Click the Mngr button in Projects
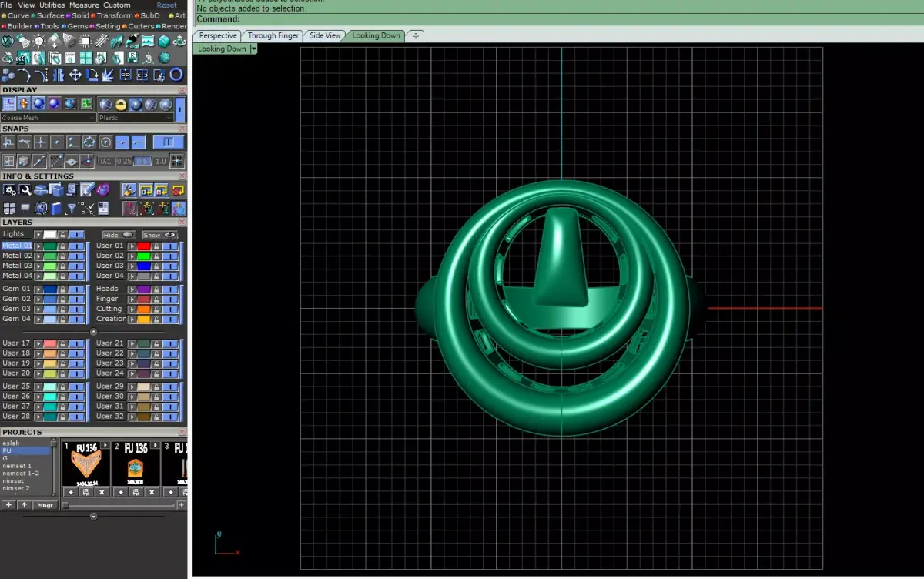924x579 pixels. [45, 505]
